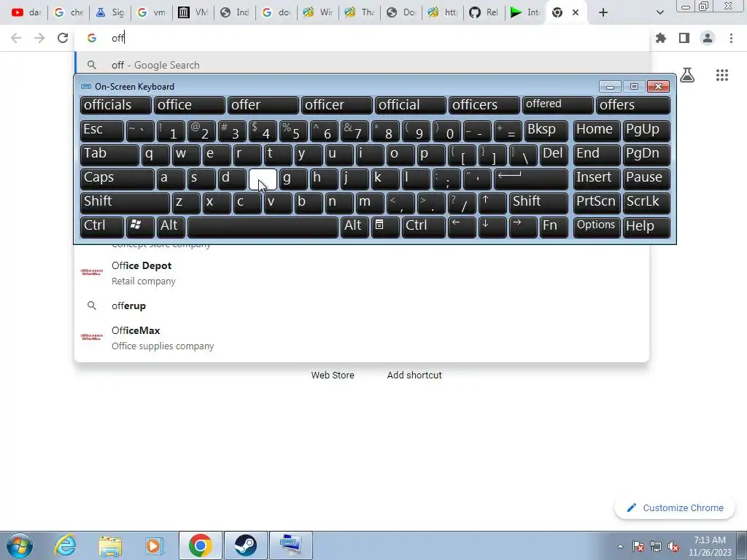Toggle the right Shift key
Viewport: 747px width, 560px height.
[538, 203]
